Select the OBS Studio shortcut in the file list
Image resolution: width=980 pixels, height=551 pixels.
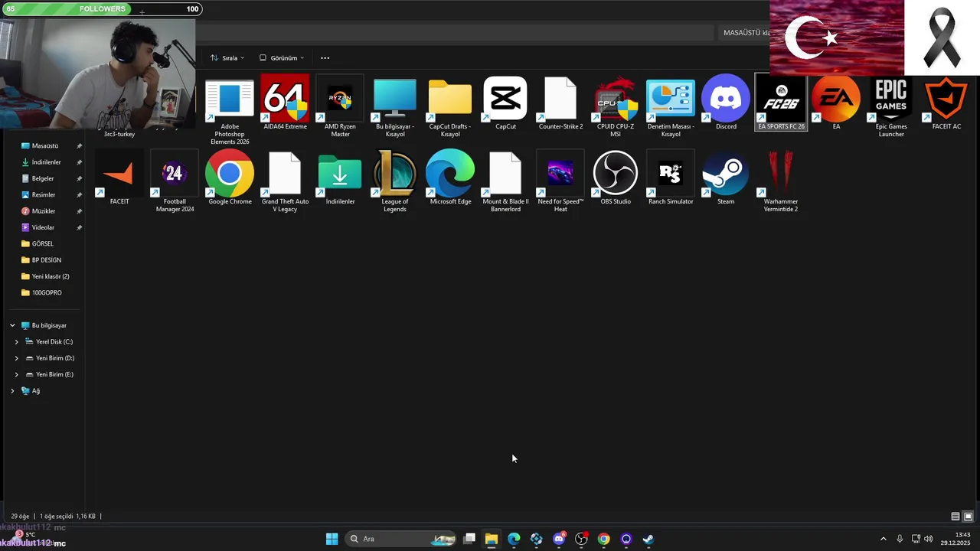click(x=616, y=178)
